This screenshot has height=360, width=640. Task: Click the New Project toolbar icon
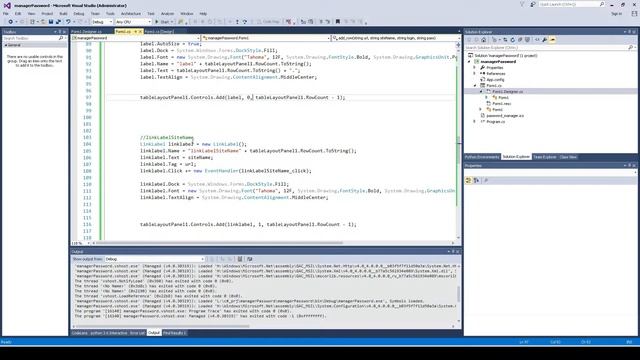[x=32, y=22]
